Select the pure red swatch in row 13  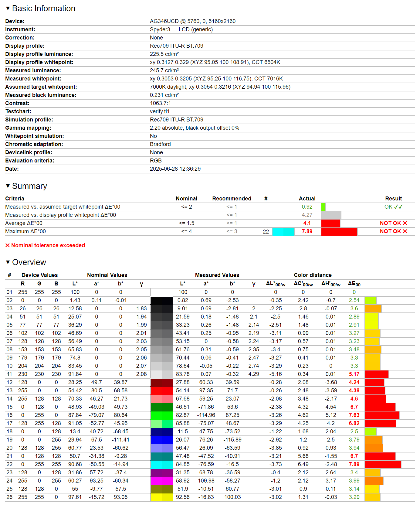click(x=161, y=391)
